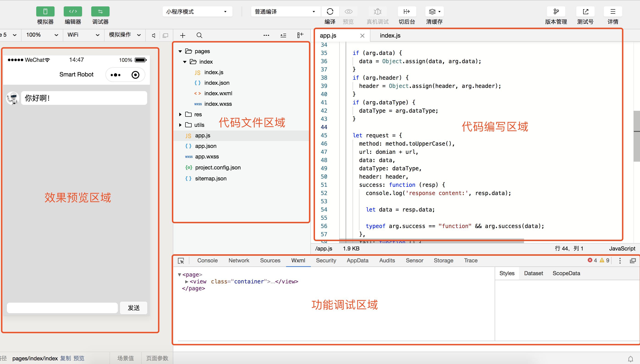Select app.js file in file tree
Screen dimensions: 640x364
(202, 136)
